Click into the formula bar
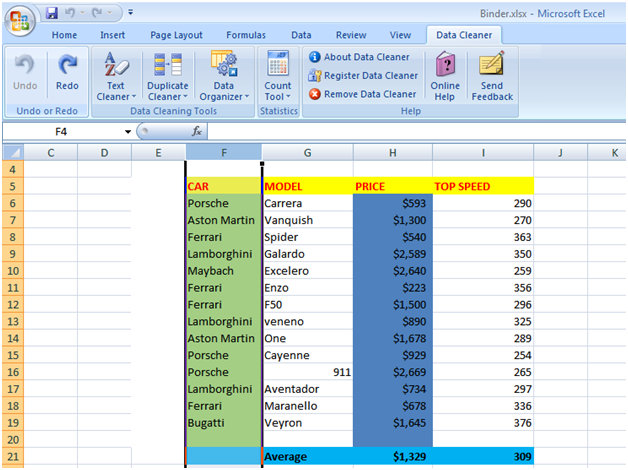Viewport: 628px width, 470px height. [x=417, y=132]
